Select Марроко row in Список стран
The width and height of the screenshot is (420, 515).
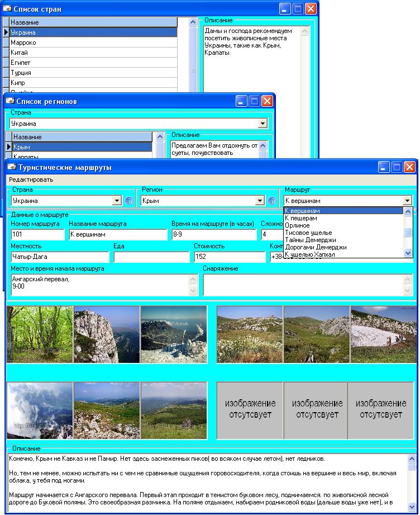pyautogui.click(x=93, y=42)
